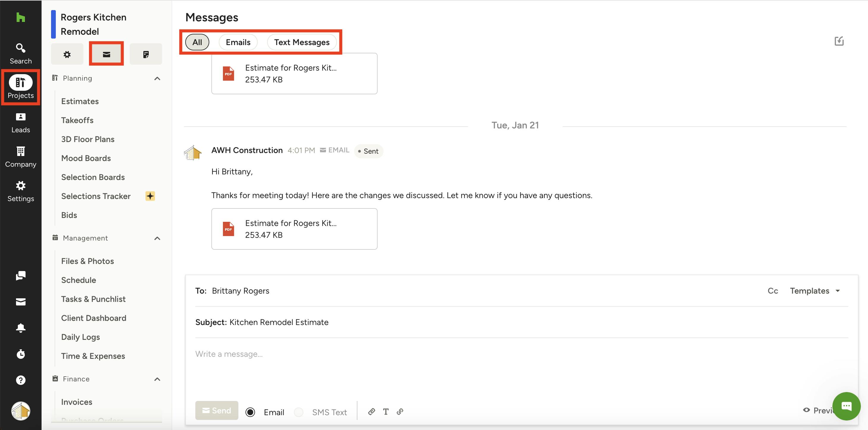Open Company in the left rail
This screenshot has width=868, height=430.
click(20, 157)
